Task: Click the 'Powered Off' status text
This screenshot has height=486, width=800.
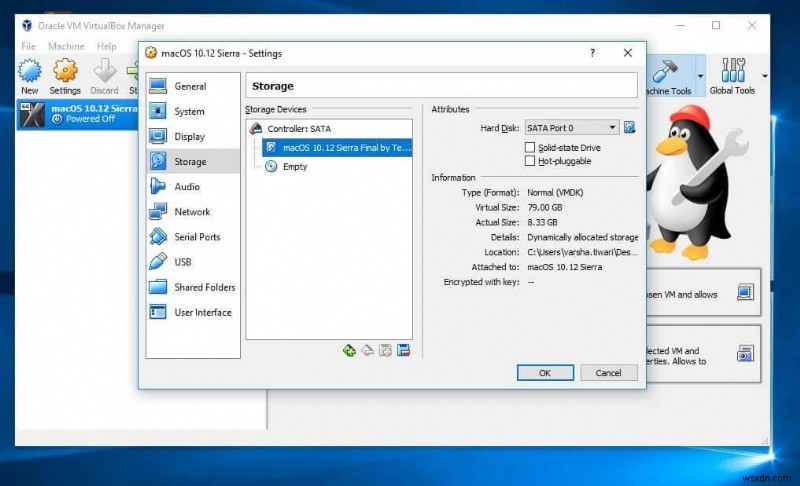Action: [x=90, y=119]
